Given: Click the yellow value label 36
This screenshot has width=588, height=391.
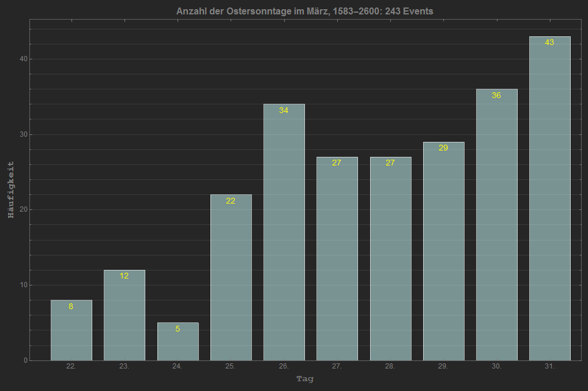Looking at the screenshot, I should tap(496, 95).
